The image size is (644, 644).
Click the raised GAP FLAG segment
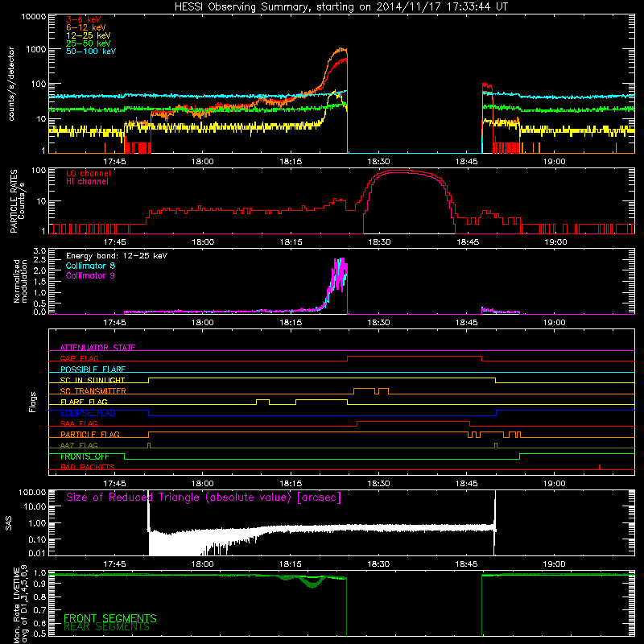point(415,357)
